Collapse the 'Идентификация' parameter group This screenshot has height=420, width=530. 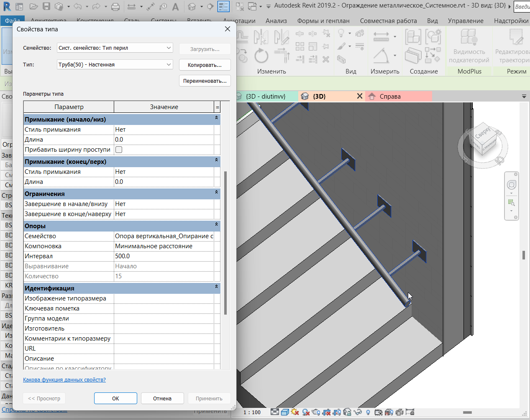tap(216, 287)
